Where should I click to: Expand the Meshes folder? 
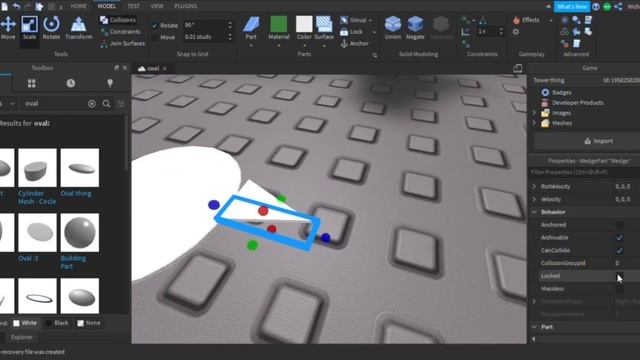[534, 123]
